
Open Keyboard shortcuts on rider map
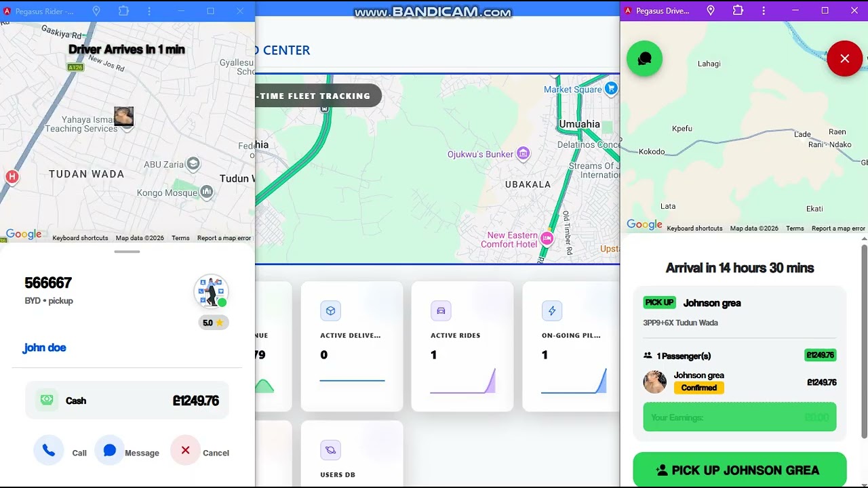tap(80, 238)
